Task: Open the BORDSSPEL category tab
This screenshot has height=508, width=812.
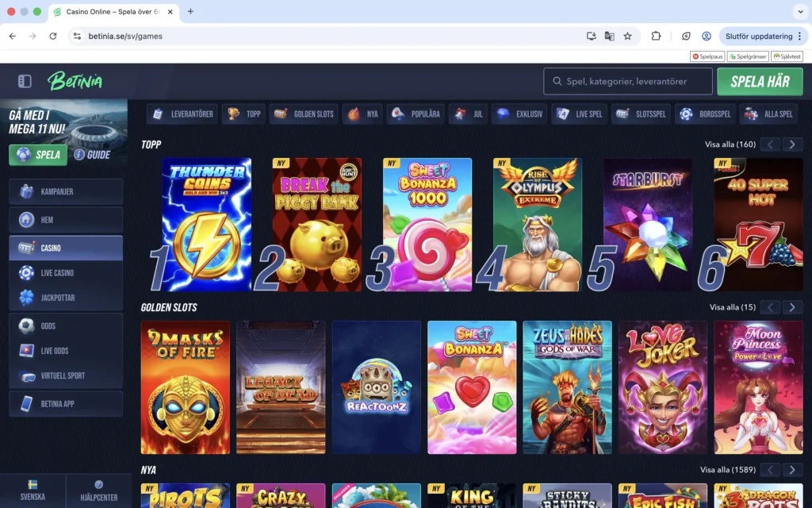Action: coord(705,114)
